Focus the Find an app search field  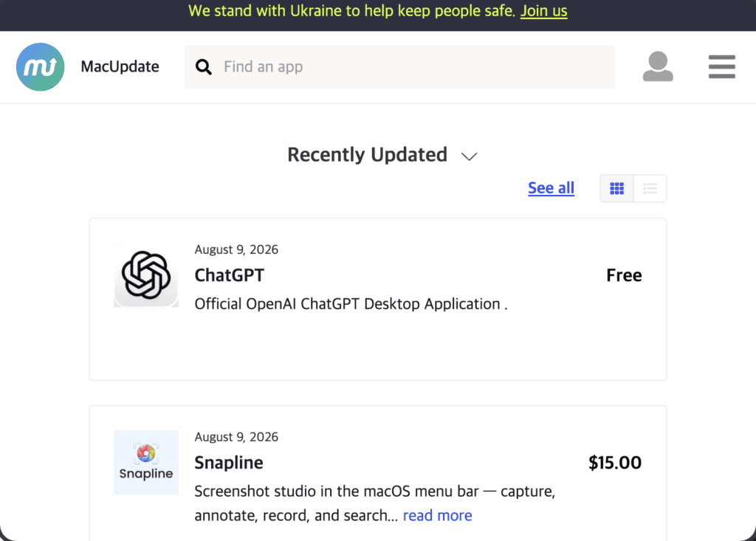399,67
